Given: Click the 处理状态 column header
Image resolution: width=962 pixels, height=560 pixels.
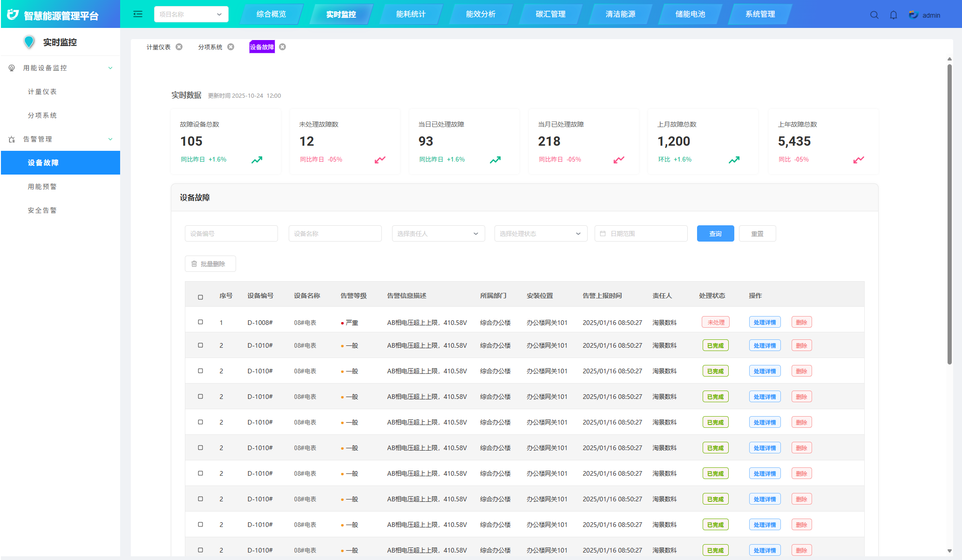Looking at the screenshot, I should 712,296.
